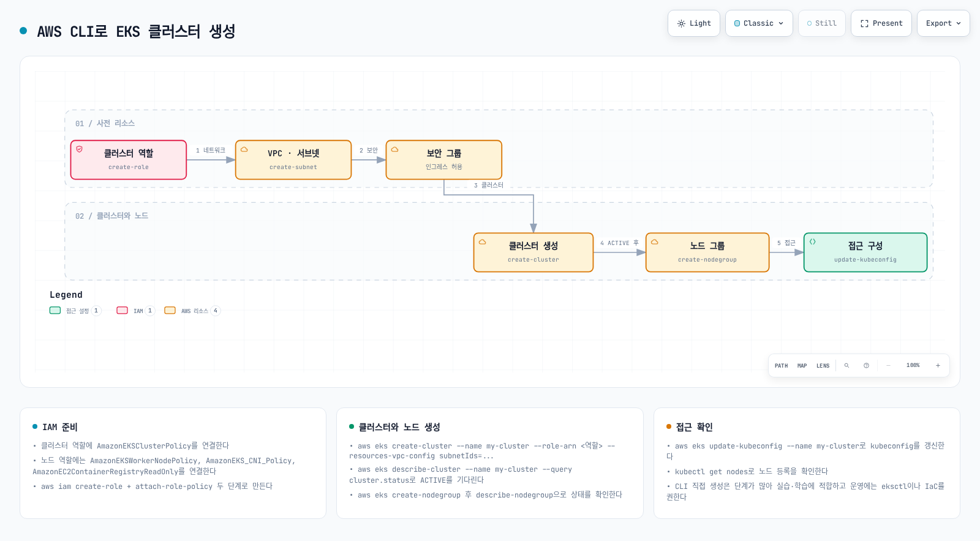Click the '클러스터와 노드 생성' card heading
Viewport: 980px width, 541px height.
399,427
